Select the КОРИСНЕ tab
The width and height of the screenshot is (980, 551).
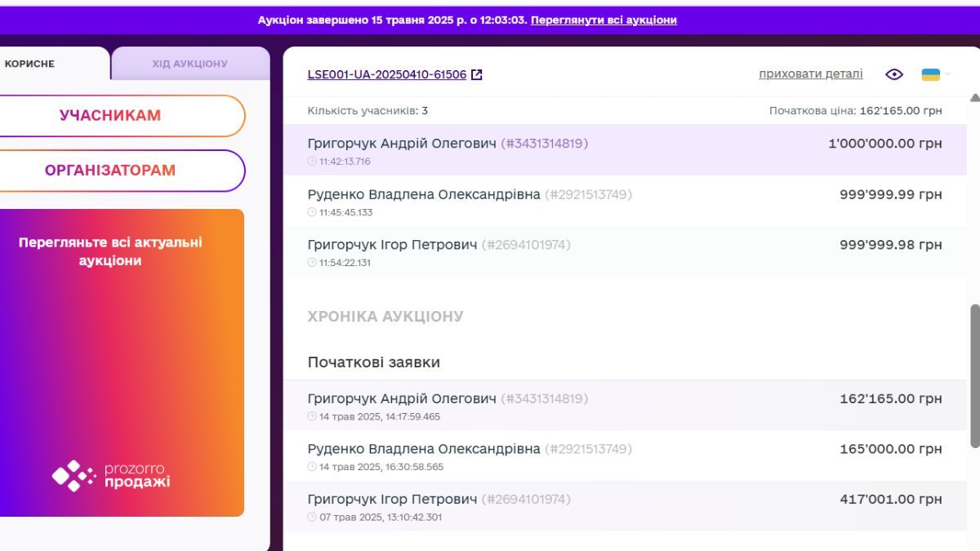(29, 62)
